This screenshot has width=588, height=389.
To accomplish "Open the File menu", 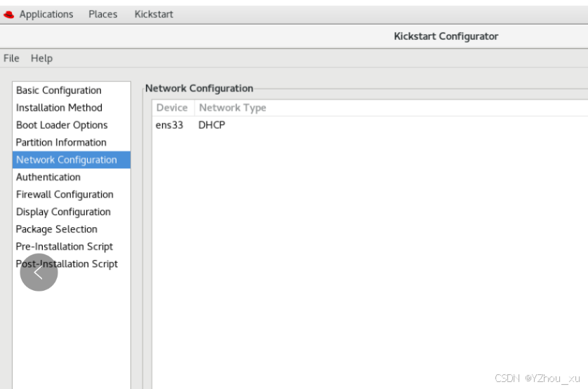I will (x=11, y=58).
